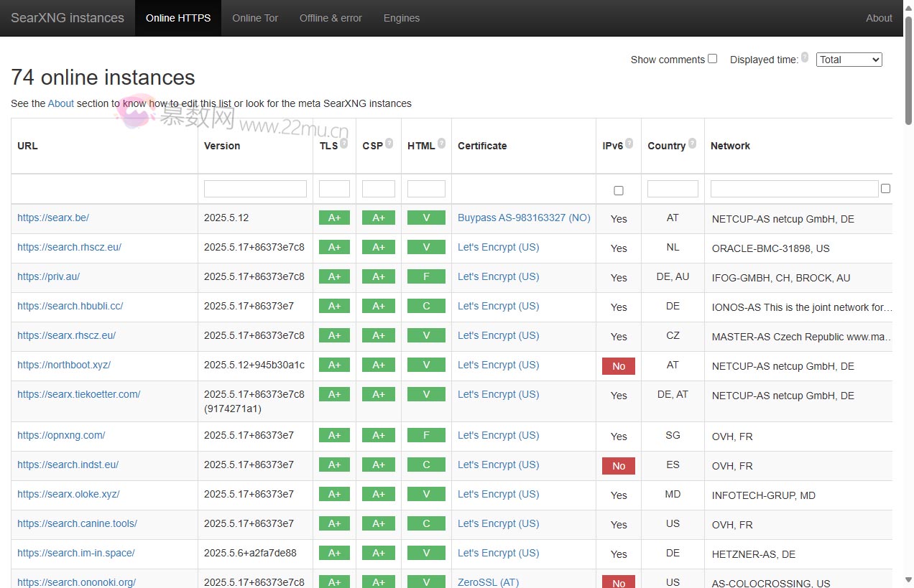Switch to the Engines tab

click(x=401, y=18)
